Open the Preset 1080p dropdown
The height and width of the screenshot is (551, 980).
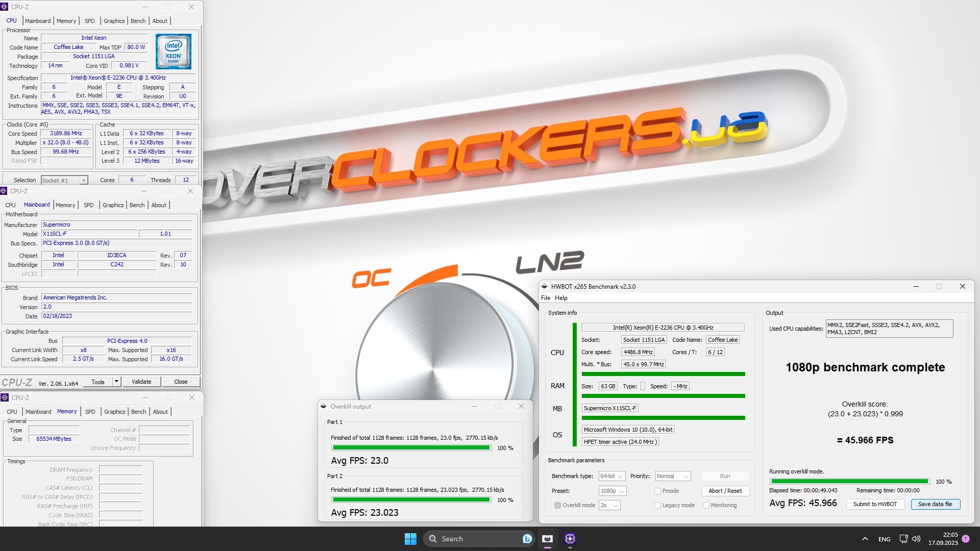click(x=612, y=491)
